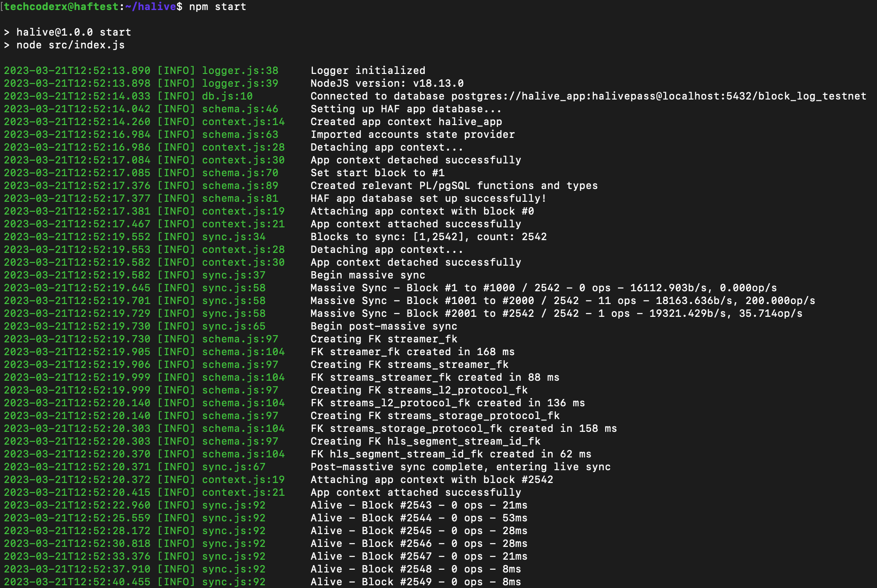Click the 'schema.js:70' source reference
The width and height of the screenshot is (877, 588).
[240, 173]
